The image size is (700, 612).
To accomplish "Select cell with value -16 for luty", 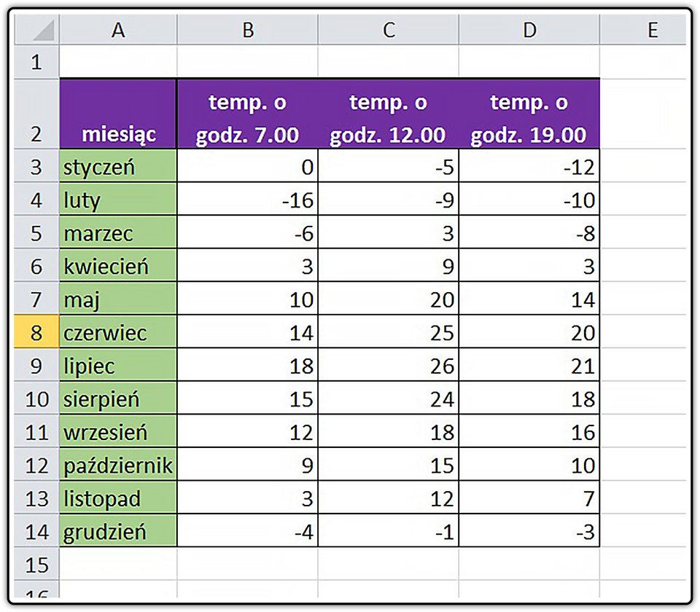I will click(x=247, y=199).
